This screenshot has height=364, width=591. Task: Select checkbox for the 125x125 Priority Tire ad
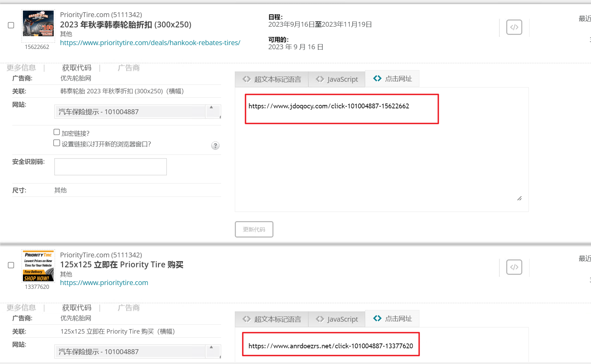[x=11, y=265]
